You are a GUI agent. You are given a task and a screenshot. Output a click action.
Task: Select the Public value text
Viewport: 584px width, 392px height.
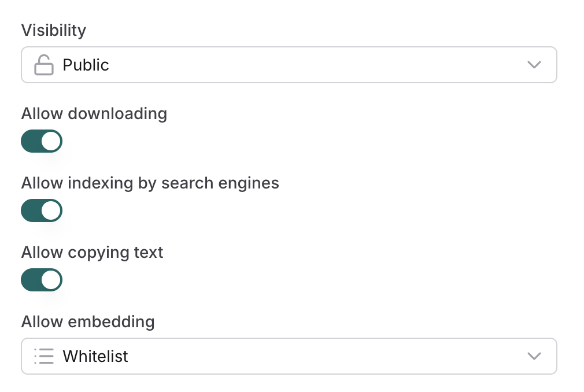[86, 65]
